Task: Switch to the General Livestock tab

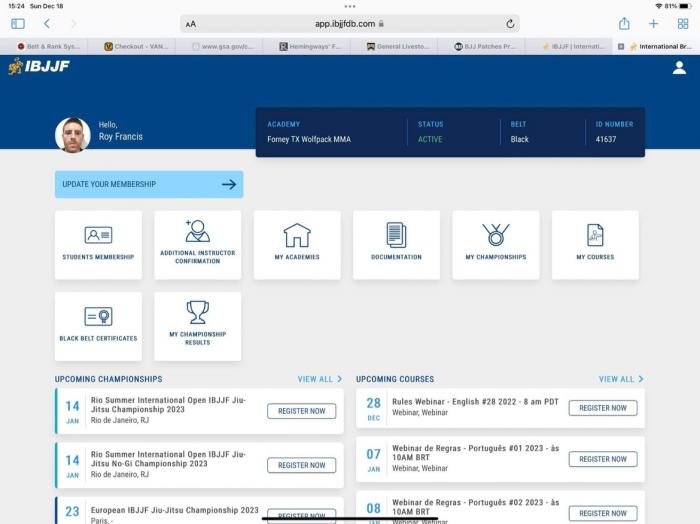Action: point(398,46)
